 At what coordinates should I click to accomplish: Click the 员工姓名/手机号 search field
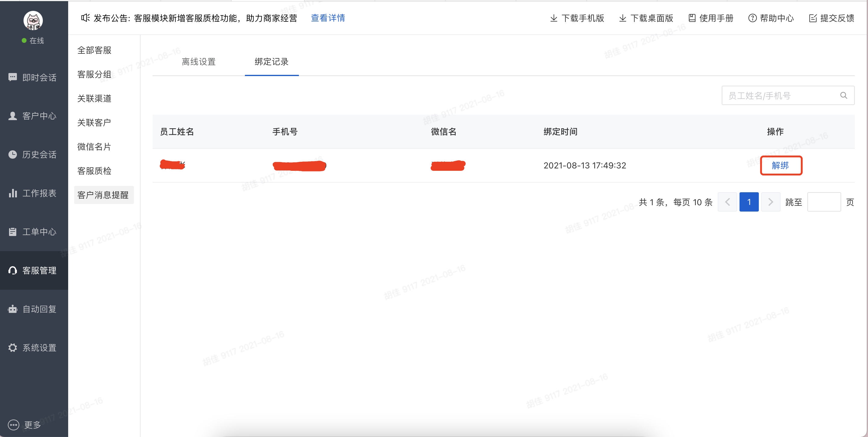[x=788, y=95]
